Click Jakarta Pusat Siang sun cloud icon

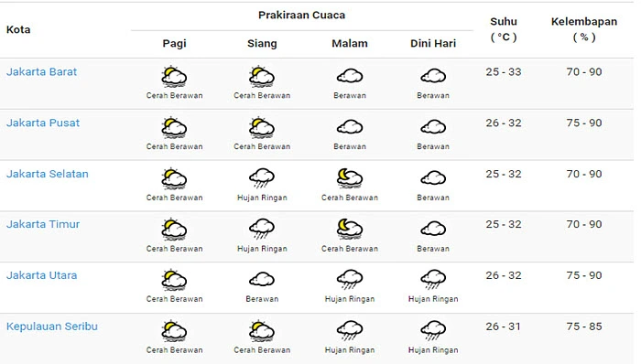point(262,127)
